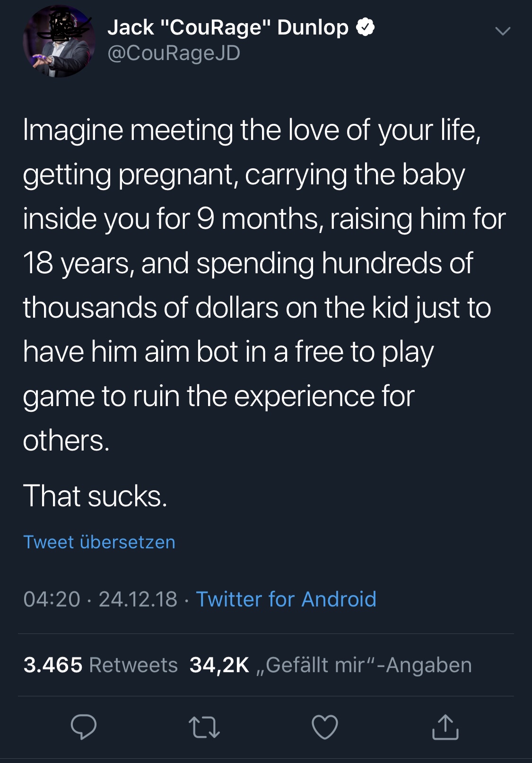Open the profile via Jack "CouRage" Dunlop name
The height and width of the screenshot is (763, 532).
(228, 27)
